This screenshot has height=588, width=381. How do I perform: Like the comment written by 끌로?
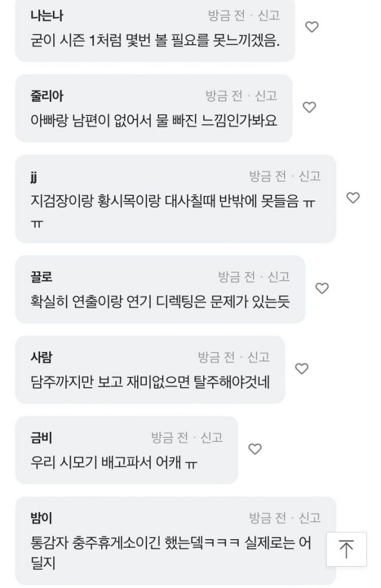(322, 288)
